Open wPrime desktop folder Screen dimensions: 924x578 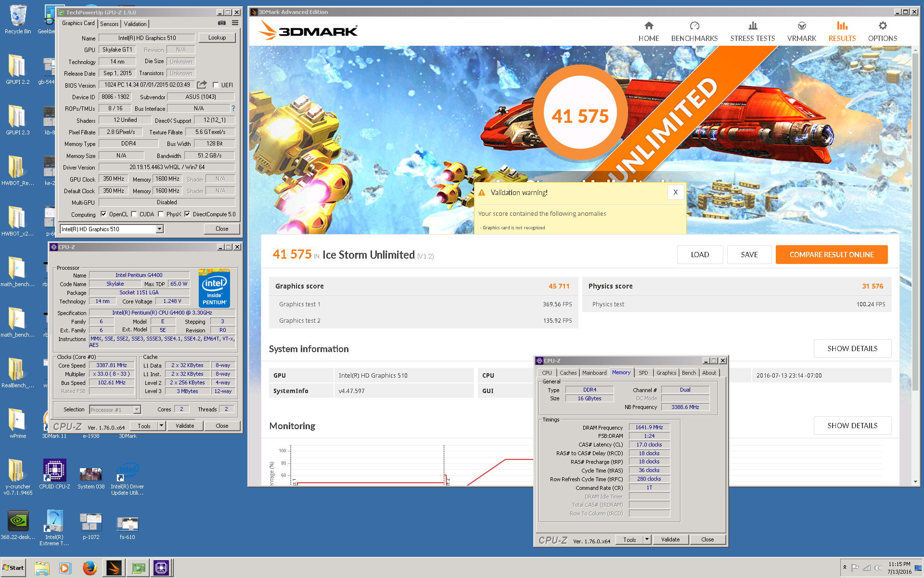(x=18, y=423)
